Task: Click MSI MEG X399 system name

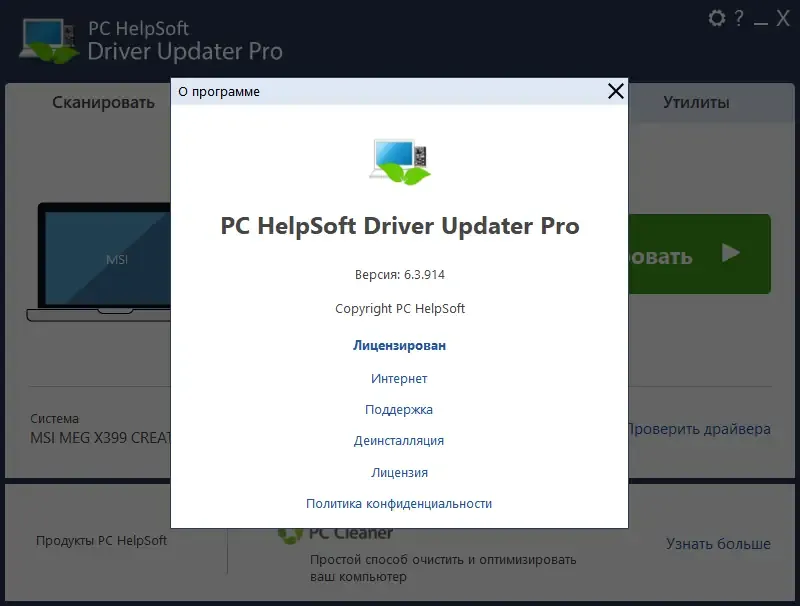Action: pyautogui.click(x=100, y=438)
